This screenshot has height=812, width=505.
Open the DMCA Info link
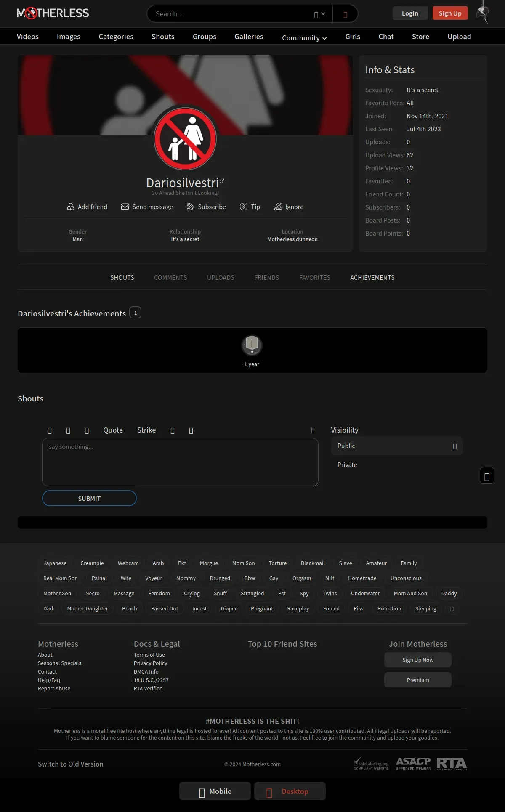pyautogui.click(x=146, y=672)
